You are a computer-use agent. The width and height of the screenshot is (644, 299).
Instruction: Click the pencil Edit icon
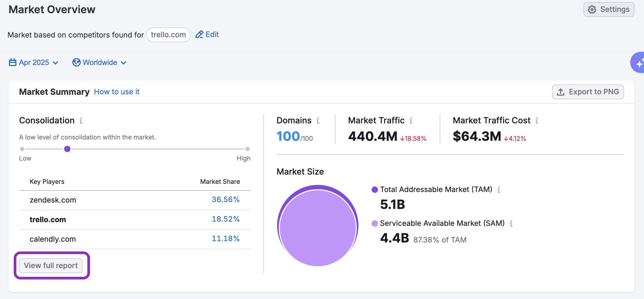199,34
